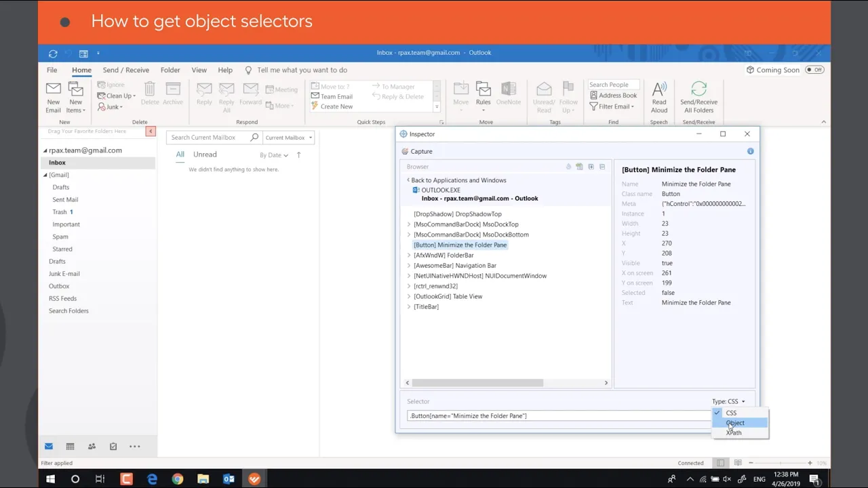Switch to reading view in Outlook status bar
Viewport: 868px width, 488px height.
[738, 463]
